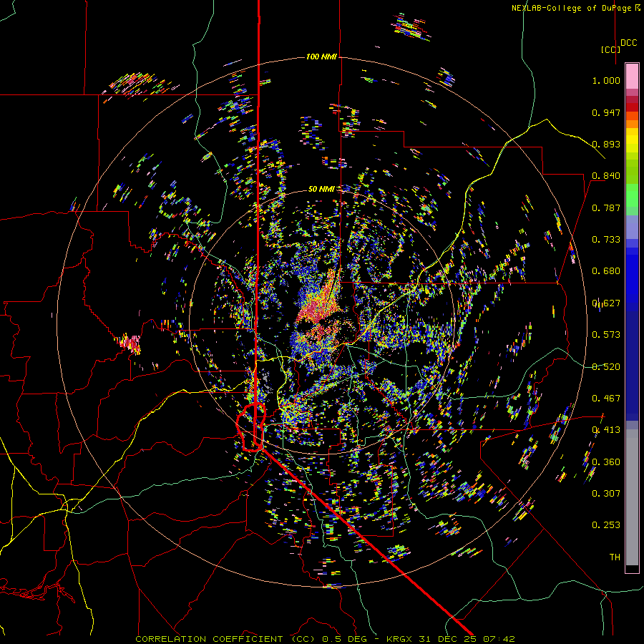644x644 pixels.
Task: Click the 0.733 legend value
Action: tap(606, 240)
